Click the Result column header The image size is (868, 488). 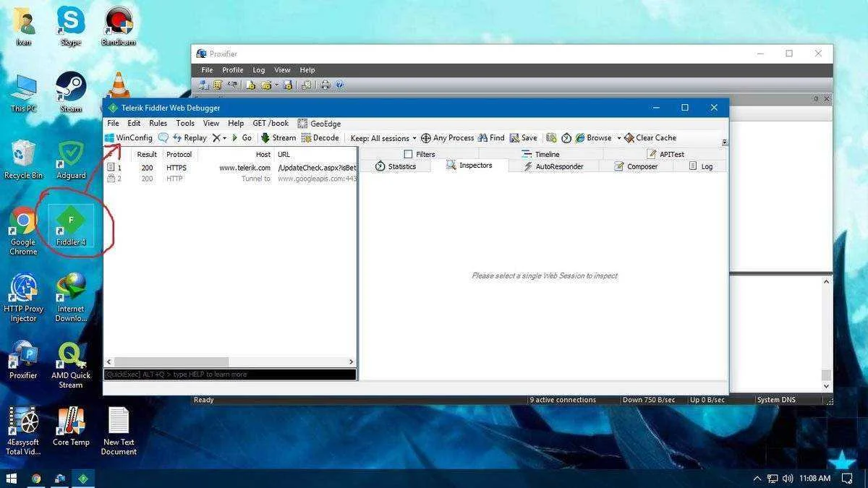pyautogui.click(x=147, y=154)
